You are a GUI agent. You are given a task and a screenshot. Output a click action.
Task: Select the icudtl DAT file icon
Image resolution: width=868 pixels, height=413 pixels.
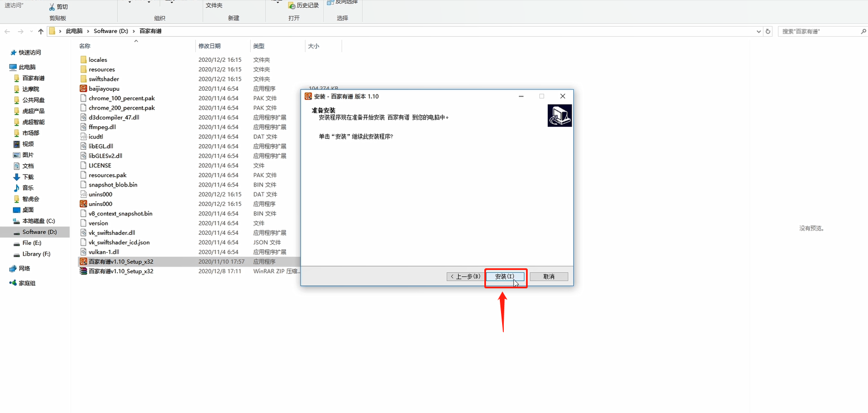(83, 136)
